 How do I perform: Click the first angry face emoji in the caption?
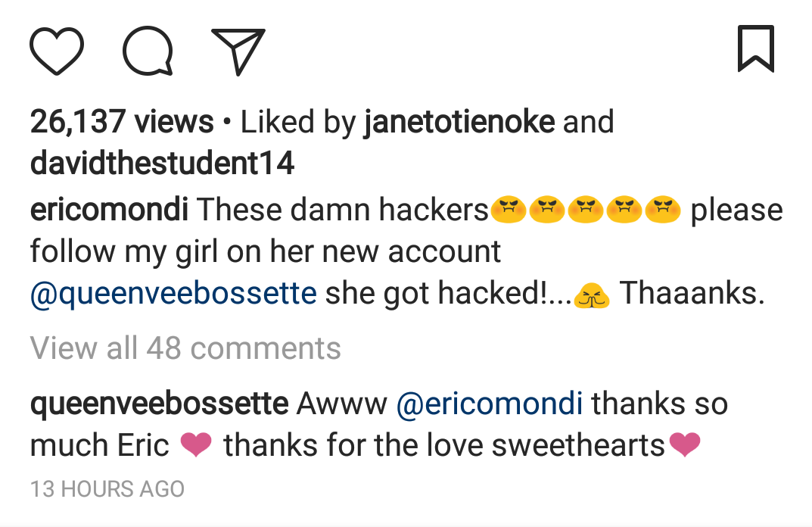pyautogui.click(x=508, y=210)
